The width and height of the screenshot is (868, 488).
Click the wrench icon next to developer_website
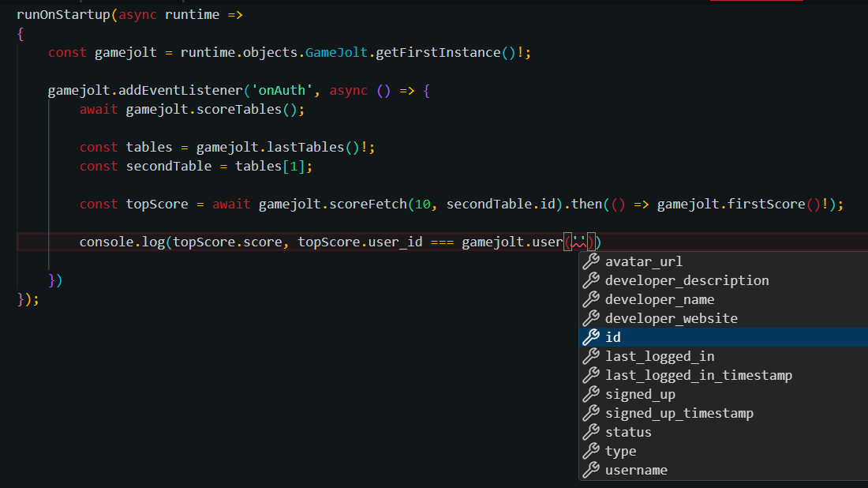click(591, 318)
